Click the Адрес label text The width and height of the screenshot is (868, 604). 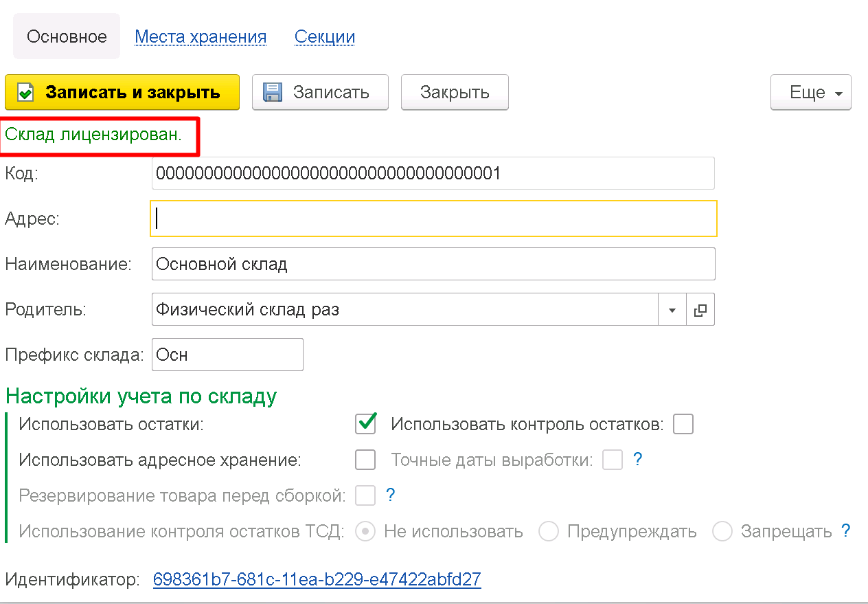32,219
